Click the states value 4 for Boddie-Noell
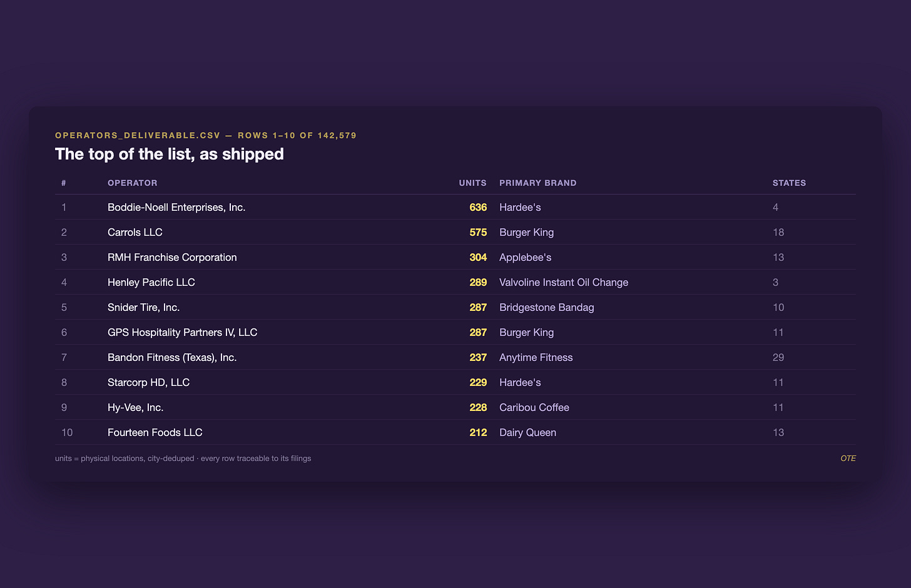 (776, 207)
